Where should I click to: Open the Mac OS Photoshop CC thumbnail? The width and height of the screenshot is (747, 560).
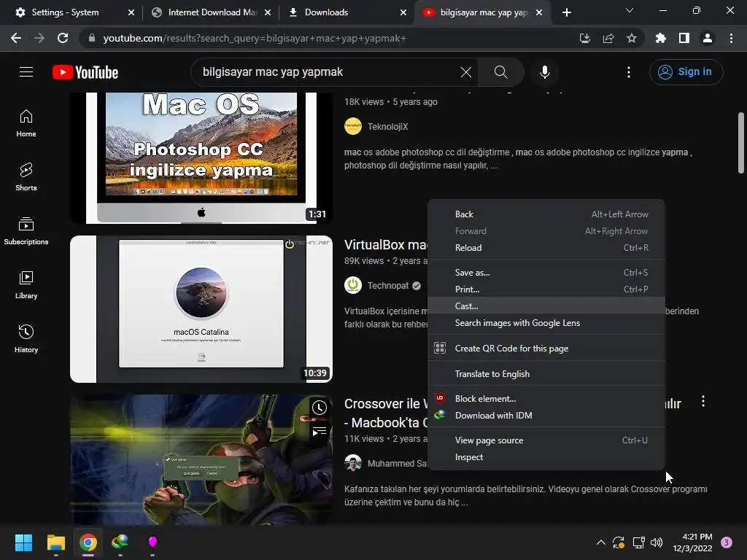point(201,157)
